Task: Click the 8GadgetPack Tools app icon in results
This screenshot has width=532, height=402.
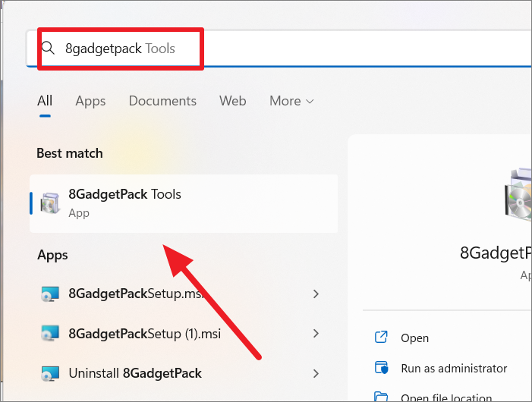Action: click(x=50, y=203)
